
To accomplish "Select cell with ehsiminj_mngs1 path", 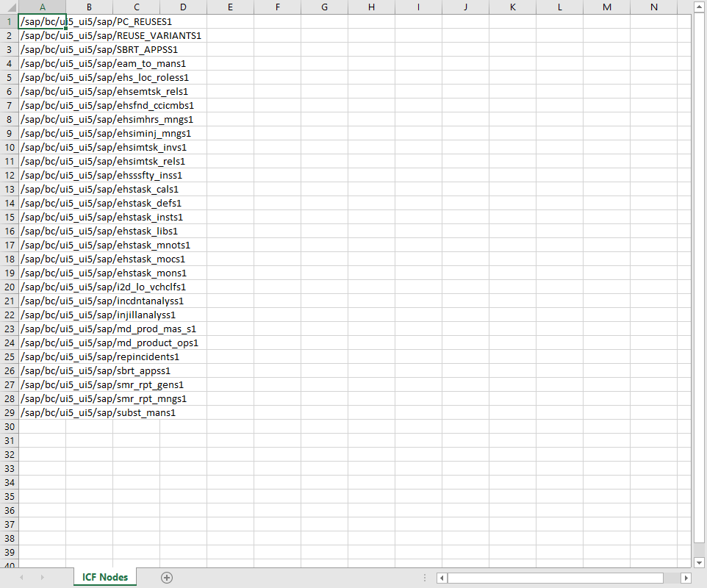I will pos(43,134).
